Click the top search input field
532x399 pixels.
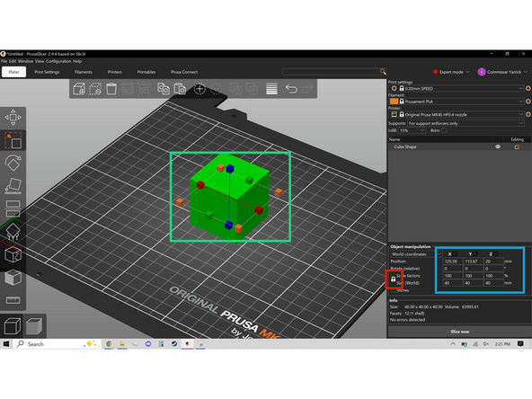click(x=331, y=71)
